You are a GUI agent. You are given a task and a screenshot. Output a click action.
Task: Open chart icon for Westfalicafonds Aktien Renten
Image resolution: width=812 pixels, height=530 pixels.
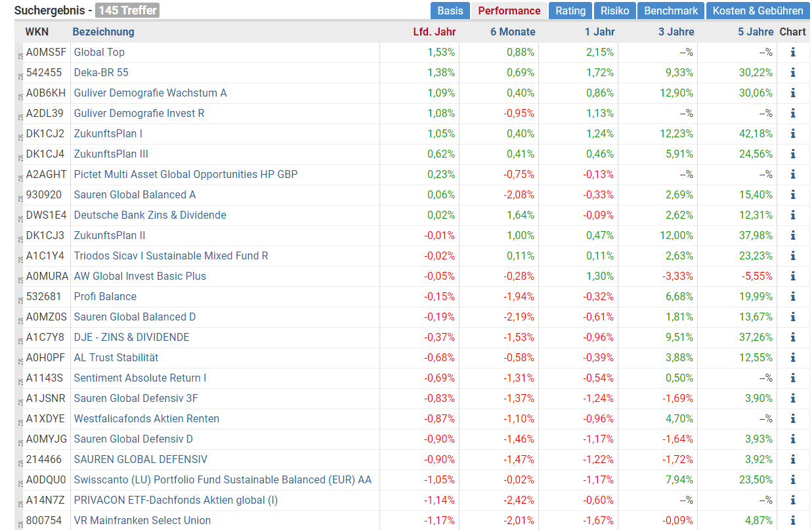pyautogui.click(x=793, y=419)
